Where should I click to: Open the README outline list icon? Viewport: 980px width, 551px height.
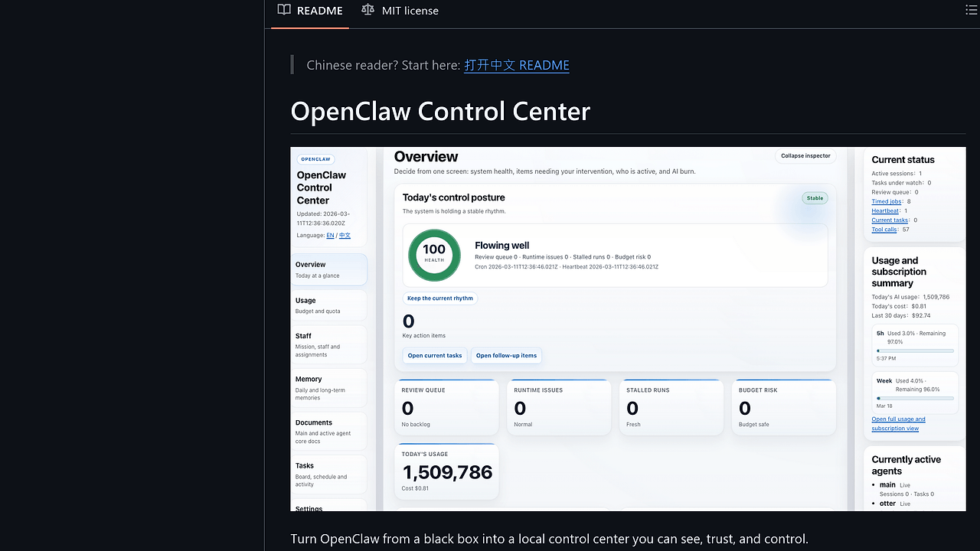tap(971, 10)
